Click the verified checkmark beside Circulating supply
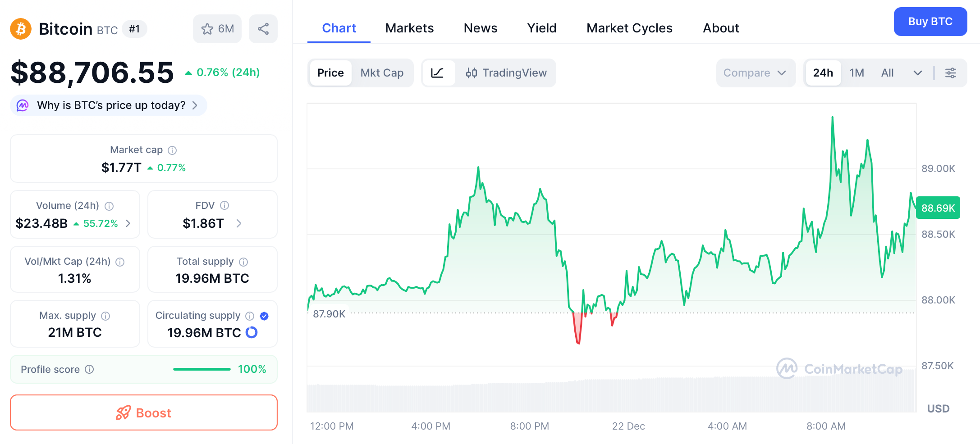This screenshot has width=980, height=444. [264, 316]
